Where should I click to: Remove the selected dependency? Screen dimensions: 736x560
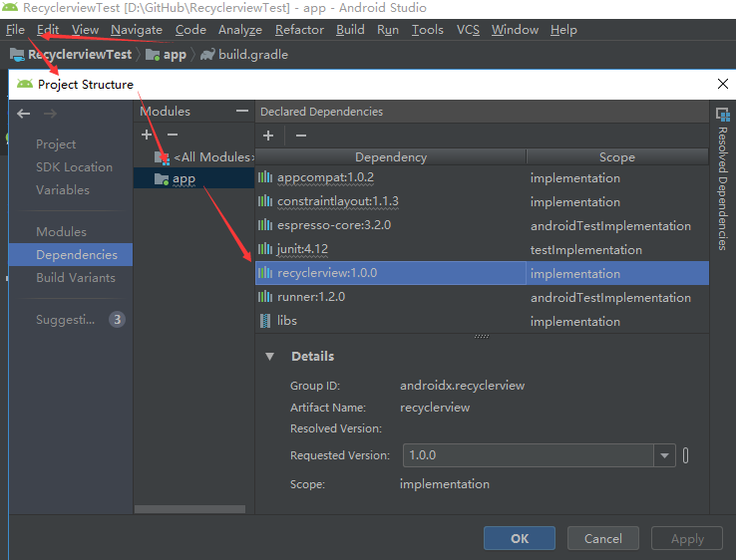click(301, 136)
